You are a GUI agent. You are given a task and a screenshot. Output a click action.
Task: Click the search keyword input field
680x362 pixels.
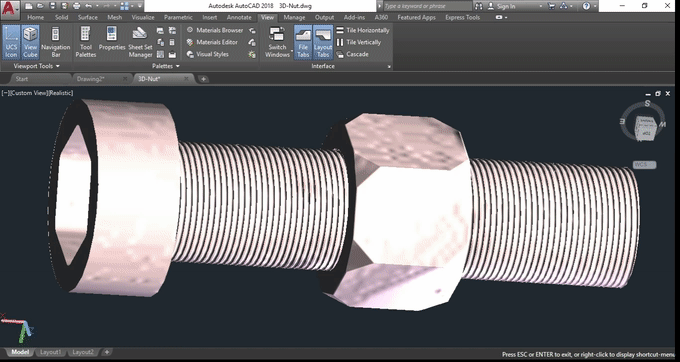point(427,6)
